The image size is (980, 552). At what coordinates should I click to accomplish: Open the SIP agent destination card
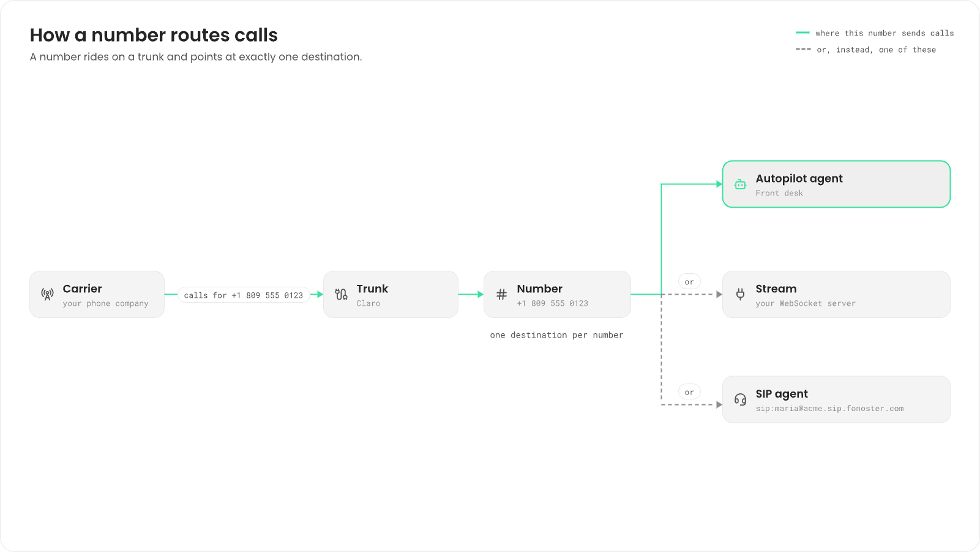tap(836, 399)
